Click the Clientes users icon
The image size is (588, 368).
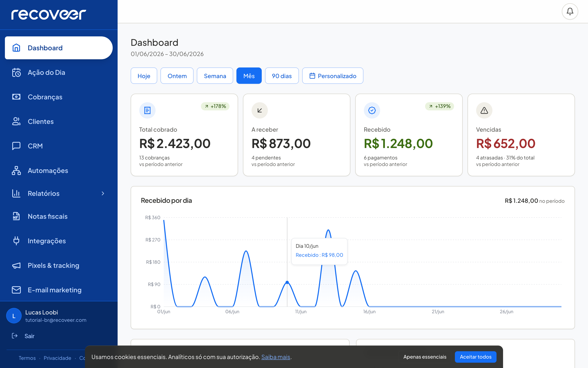16,121
